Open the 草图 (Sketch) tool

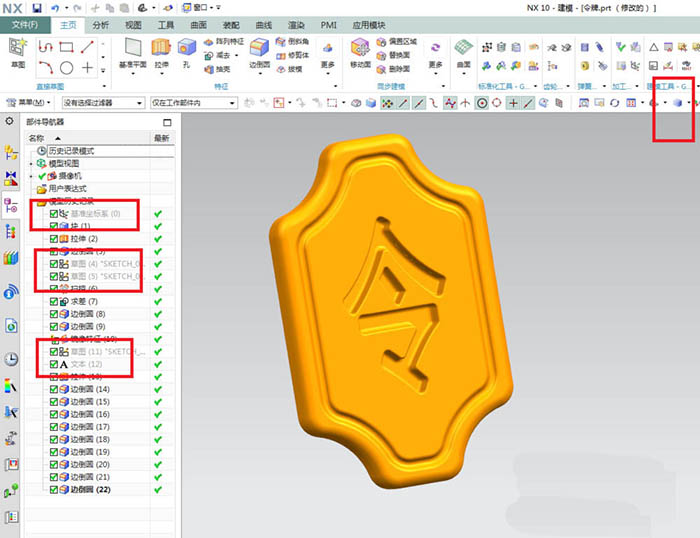pos(18,53)
